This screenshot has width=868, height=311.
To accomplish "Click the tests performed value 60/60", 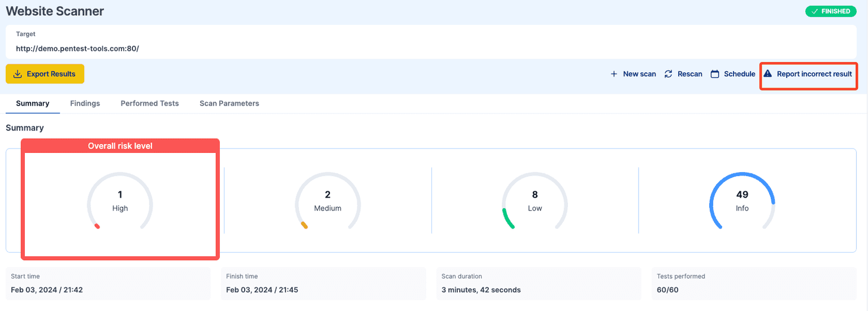I will coord(668,290).
